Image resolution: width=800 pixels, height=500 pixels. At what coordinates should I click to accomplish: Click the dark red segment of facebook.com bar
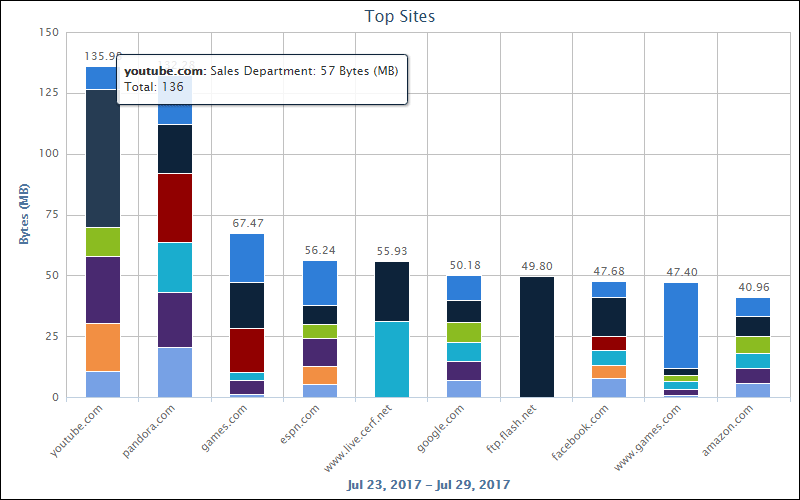click(609, 343)
